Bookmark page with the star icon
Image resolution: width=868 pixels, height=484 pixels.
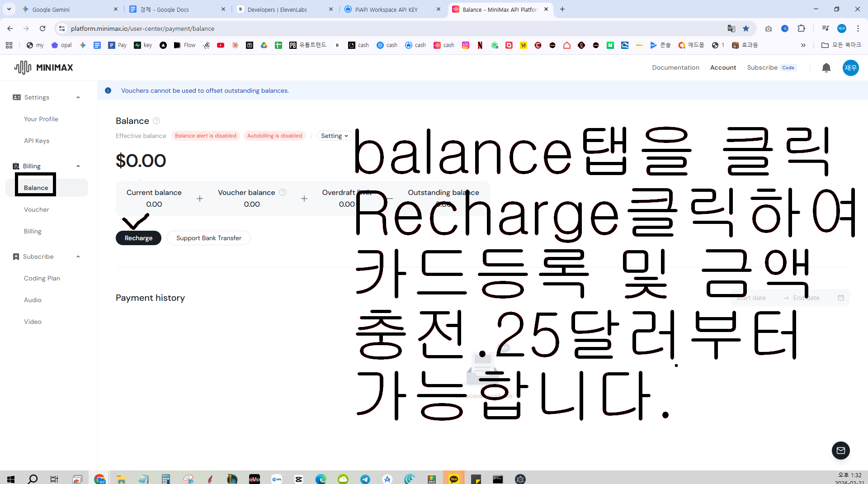[746, 28]
